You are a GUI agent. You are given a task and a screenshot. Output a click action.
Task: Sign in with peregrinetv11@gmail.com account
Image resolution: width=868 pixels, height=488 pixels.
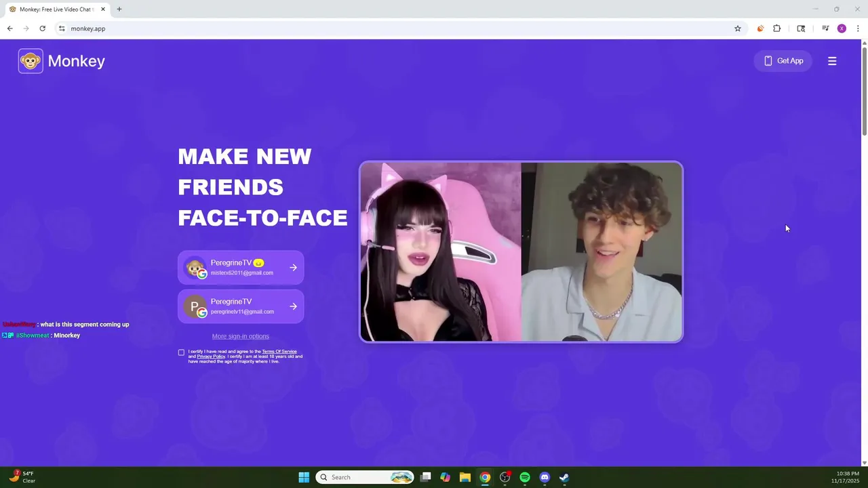pos(241,306)
